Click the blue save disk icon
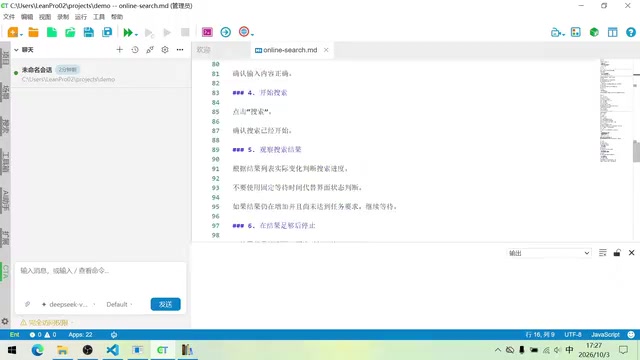This screenshot has height=360, width=640. click(x=89, y=32)
